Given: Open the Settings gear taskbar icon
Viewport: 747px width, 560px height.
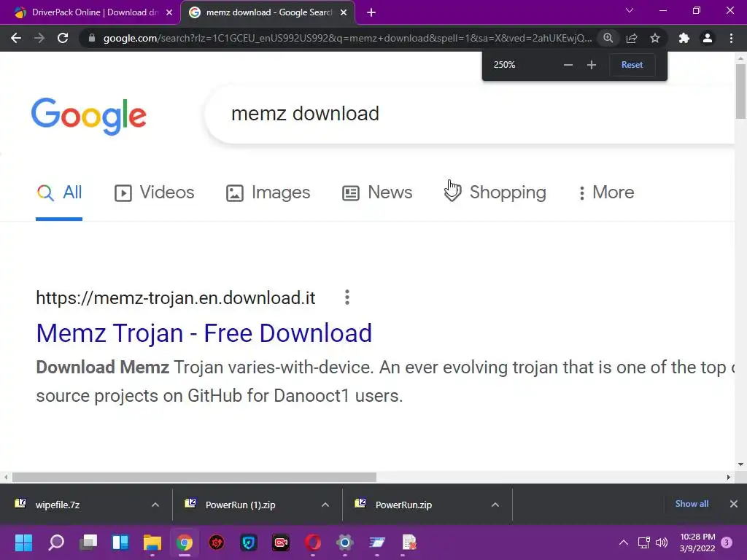Looking at the screenshot, I should tap(345, 542).
